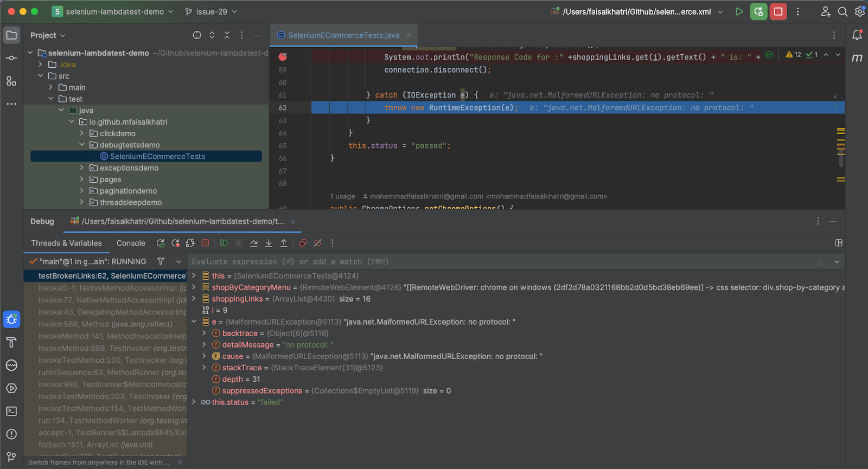Viewport: 868px width, 469px height.
Task: Click the editor vertical scrollbar thumb
Action: coord(841,160)
